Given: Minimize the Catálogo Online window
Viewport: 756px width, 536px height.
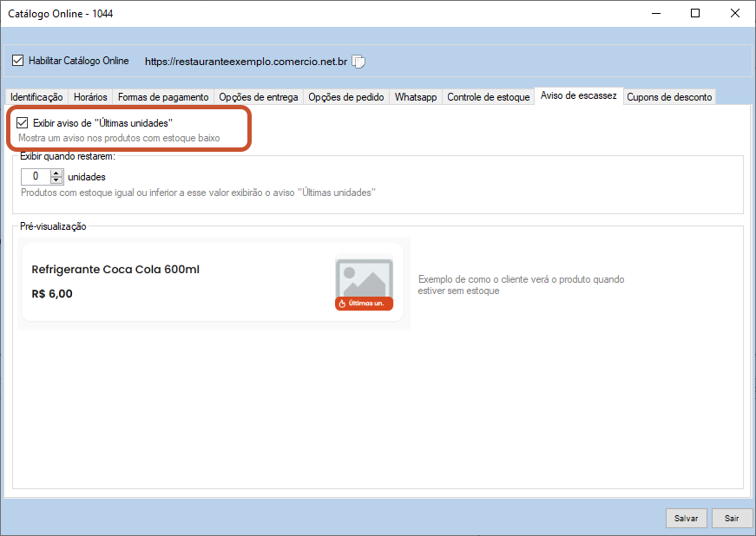Looking at the screenshot, I should [x=656, y=14].
